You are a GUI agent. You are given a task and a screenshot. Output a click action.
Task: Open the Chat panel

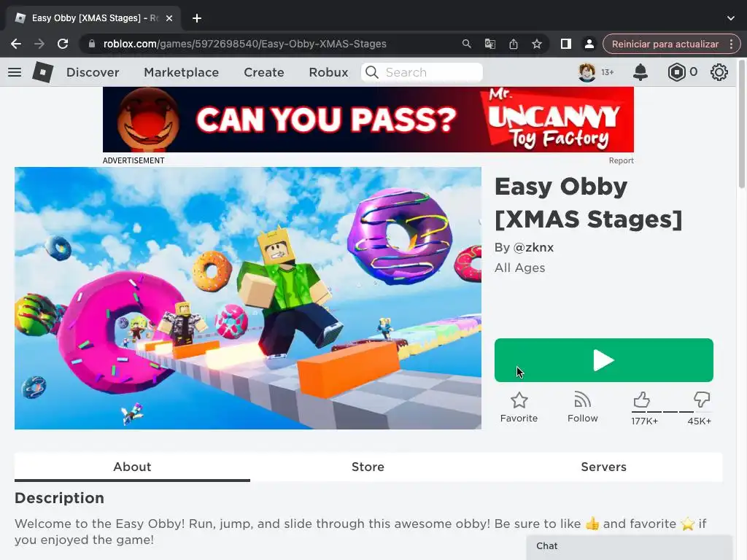tap(629, 546)
